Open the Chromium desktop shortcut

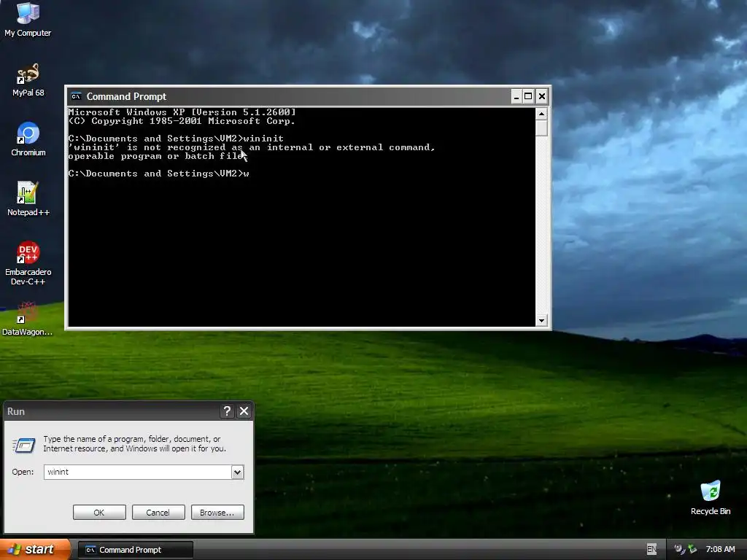point(28,139)
